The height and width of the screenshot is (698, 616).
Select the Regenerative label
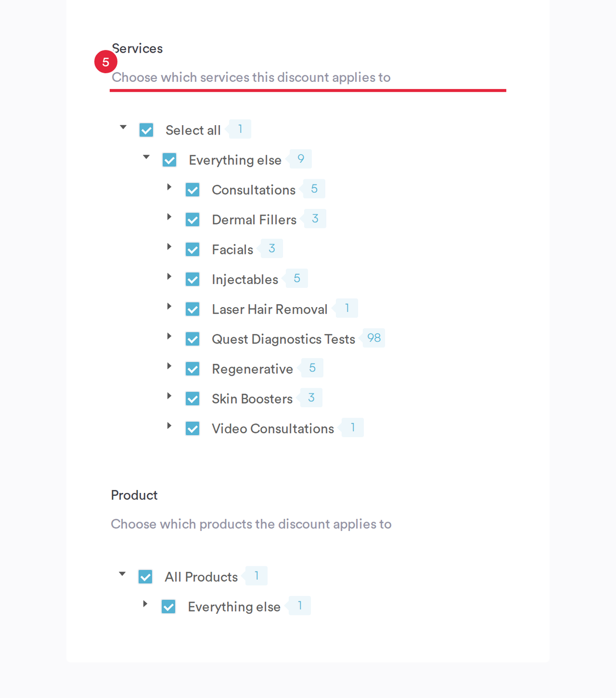pyautogui.click(x=252, y=369)
